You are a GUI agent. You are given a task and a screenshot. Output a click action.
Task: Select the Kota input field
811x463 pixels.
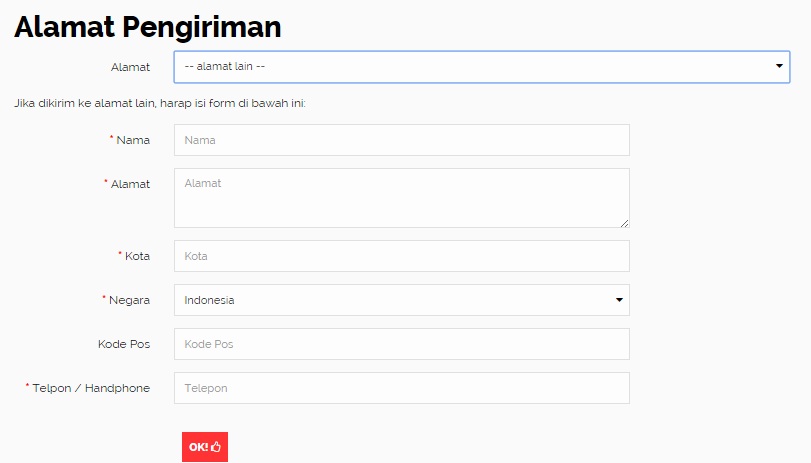coord(401,256)
